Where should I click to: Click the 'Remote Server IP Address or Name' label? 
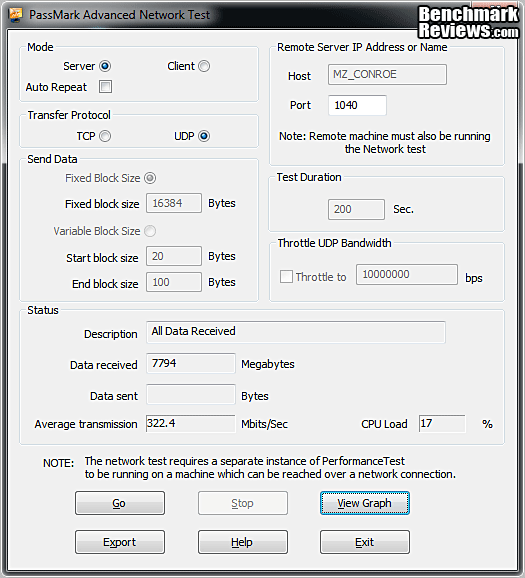pyautogui.click(x=362, y=47)
